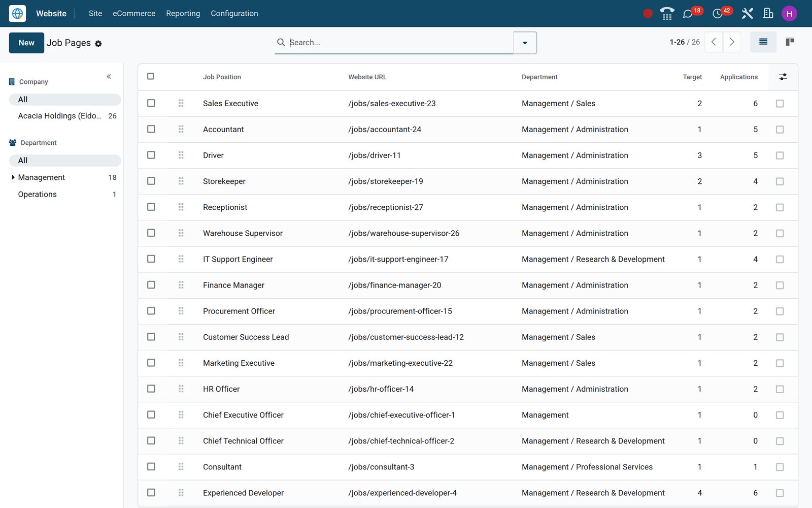Open the Configuration menu
The image size is (812, 508).
coord(234,14)
